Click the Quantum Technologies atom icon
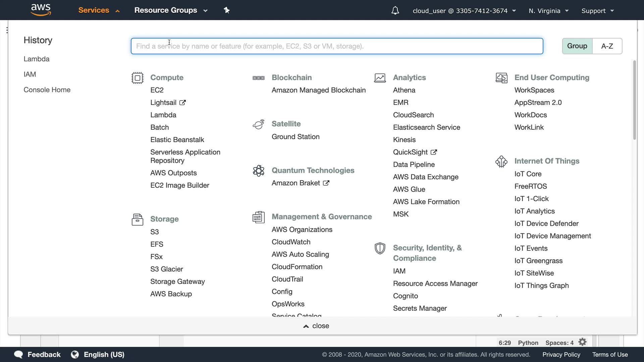 pyautogui.click(x=259, y=171)
